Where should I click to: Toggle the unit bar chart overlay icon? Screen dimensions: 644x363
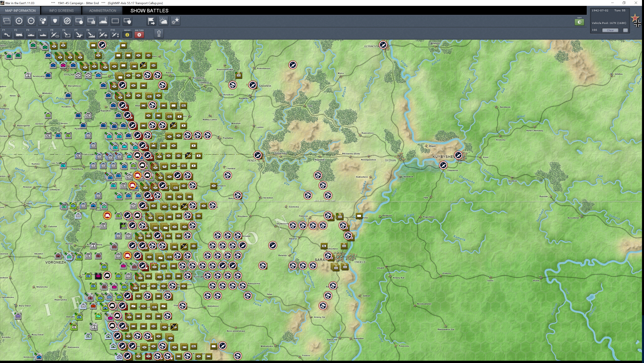pos(91,21)
